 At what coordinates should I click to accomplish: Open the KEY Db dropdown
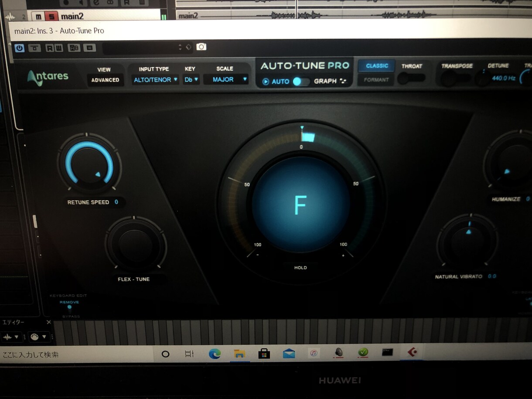pyautogui.click(x=191, y=79)
